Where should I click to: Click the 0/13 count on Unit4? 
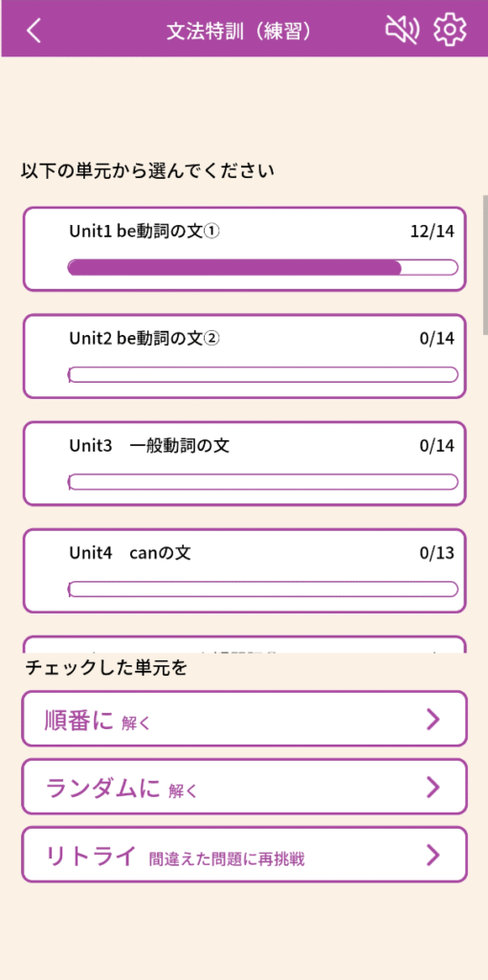(436, 553)
